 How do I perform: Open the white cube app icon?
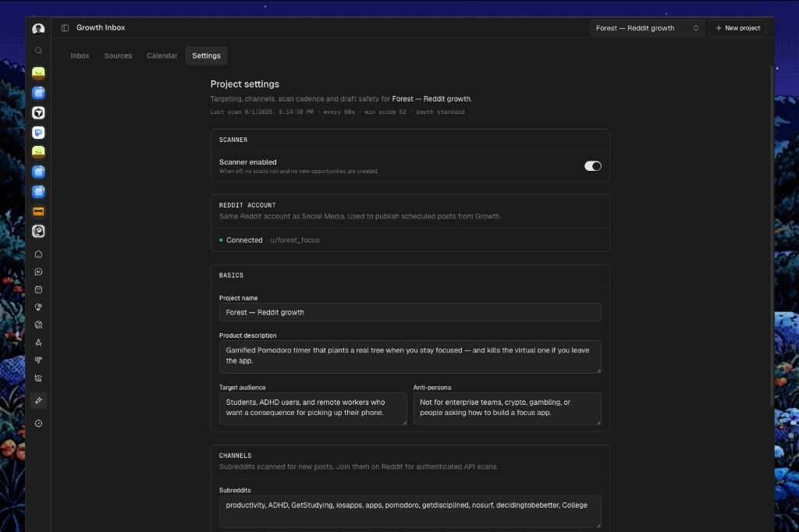[x=38, y=112]
